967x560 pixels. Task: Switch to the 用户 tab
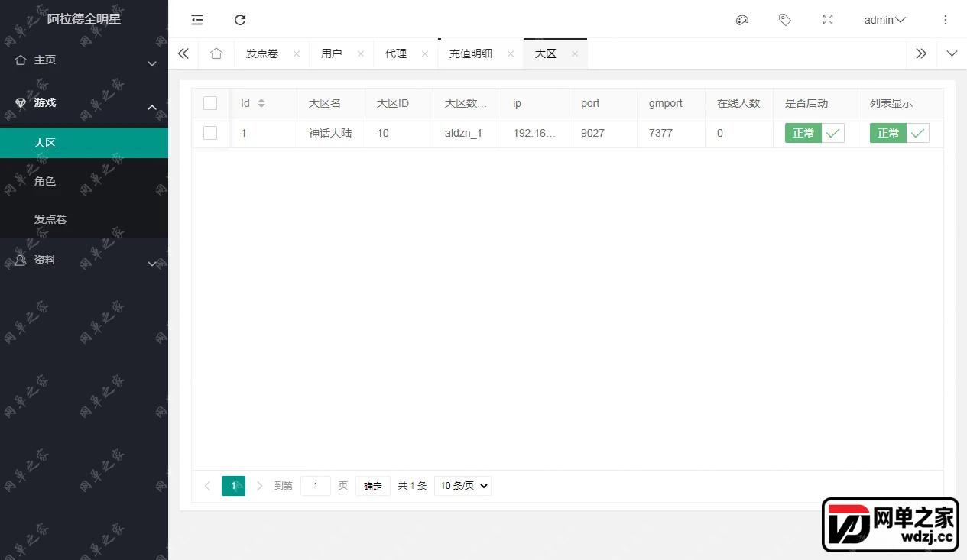(x=332, y=54)
